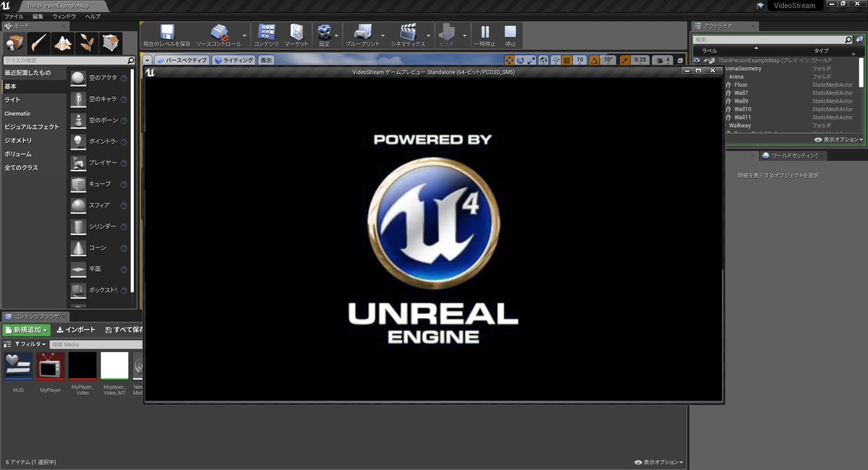Open the マーケット marketplace button

[297, 35]
